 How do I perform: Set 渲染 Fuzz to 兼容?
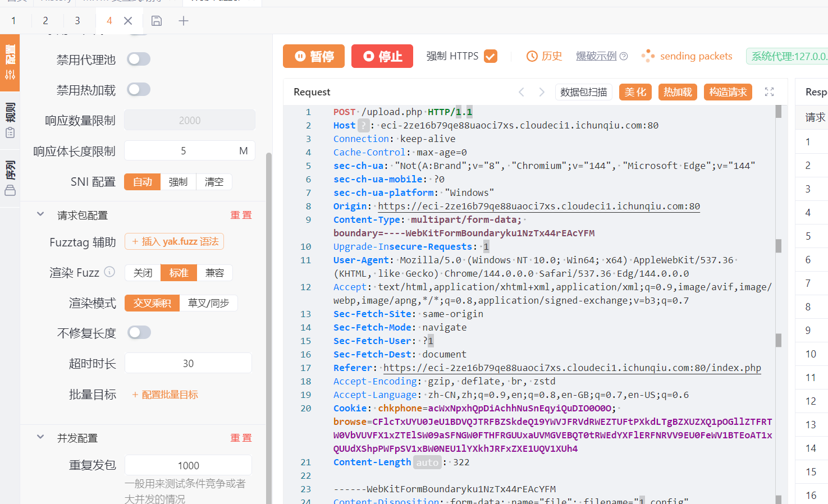pyautogui.click(x=214, y=273)
